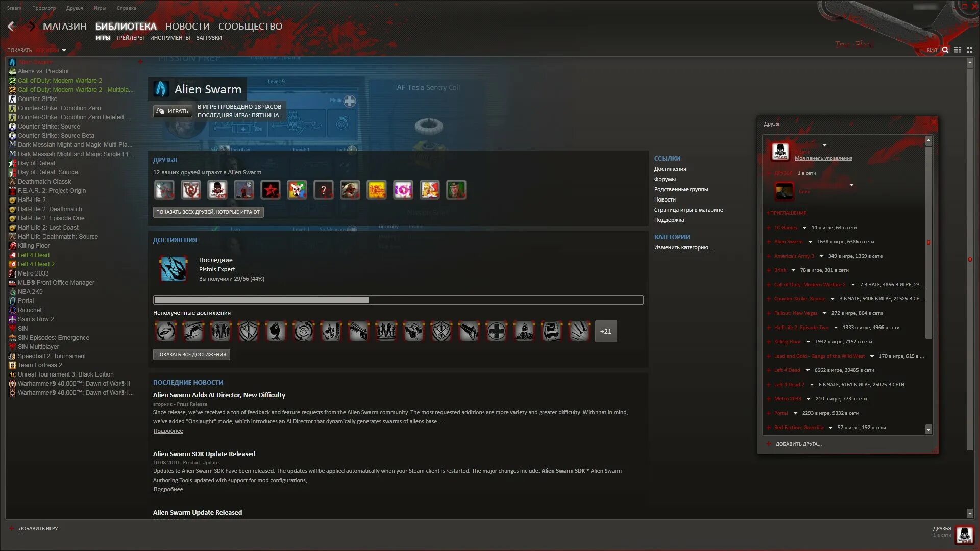Click the question mark friend avatar
The width and height of the screenshot is (980, 551).
pos(324,190)
